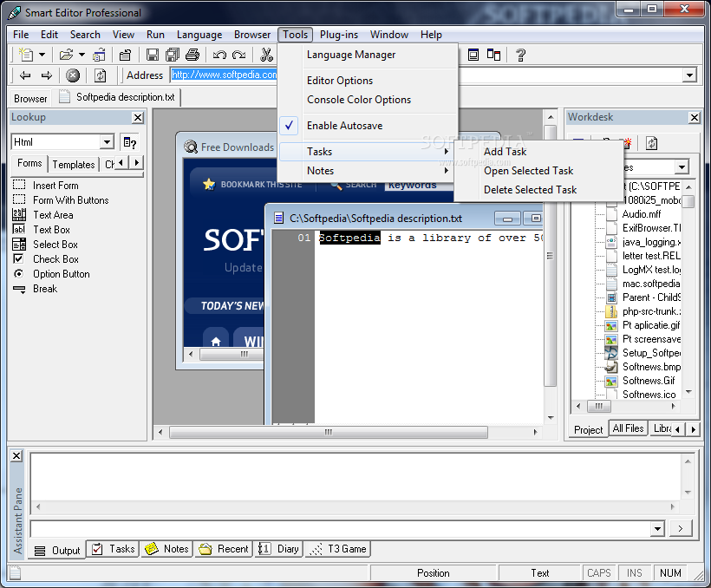Screen dimensions: 711x588
Task: Open the Assistant Pane input dropdown
Action: [657, 528]
